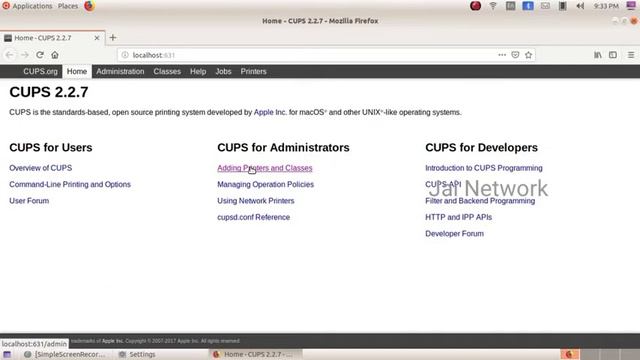Click the Firefox icon in bottom panel tray
This screenshot has width=640, height=360.
(x=569, y=354)
